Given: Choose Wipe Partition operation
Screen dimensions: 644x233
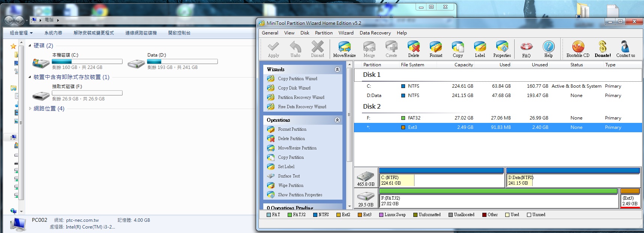Looking at the screenshot, I should point(291,185).
